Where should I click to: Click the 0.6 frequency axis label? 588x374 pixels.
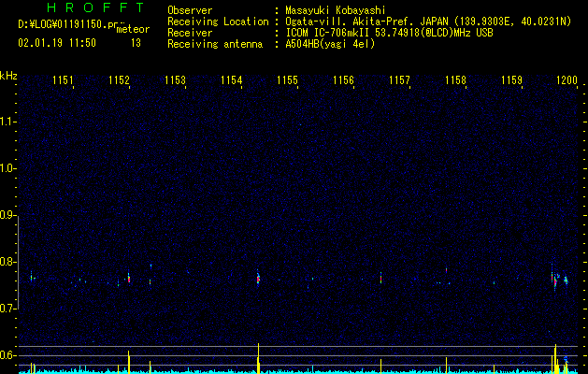[7, 355]
